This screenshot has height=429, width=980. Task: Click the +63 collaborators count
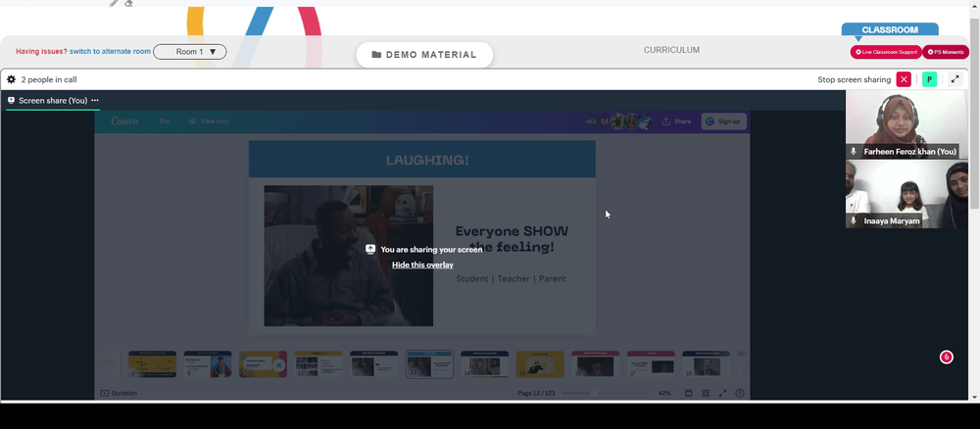[591, 121]
